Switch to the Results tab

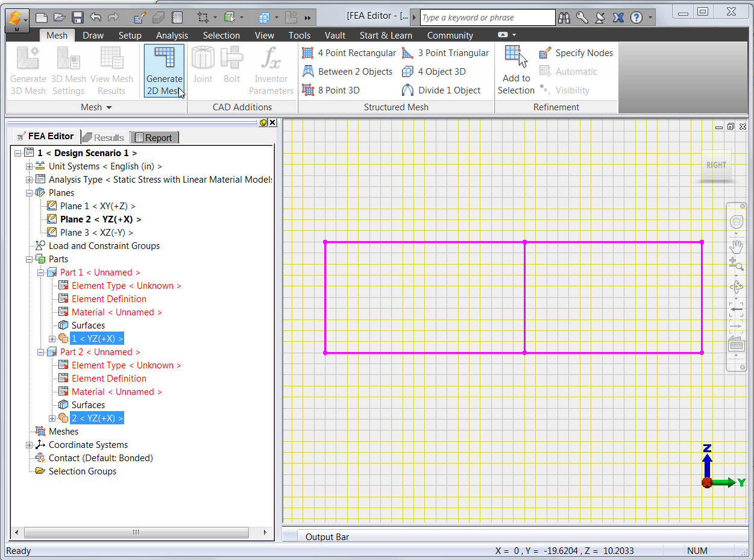click(104, 137)
